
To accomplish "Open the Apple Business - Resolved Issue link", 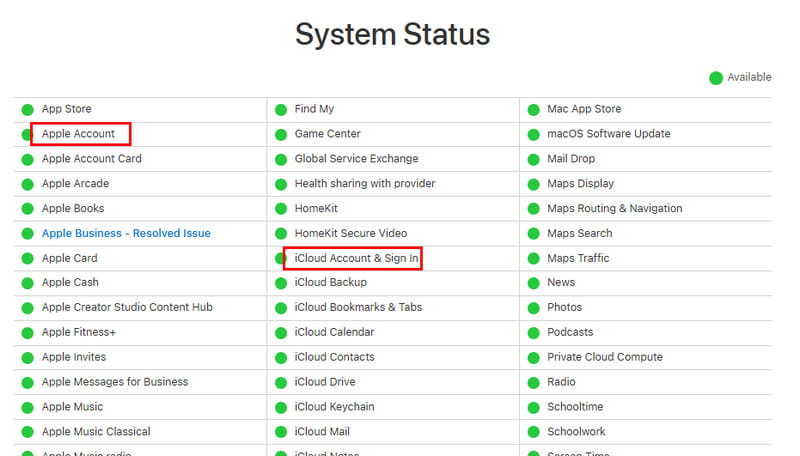I will [x=126, y=233].
